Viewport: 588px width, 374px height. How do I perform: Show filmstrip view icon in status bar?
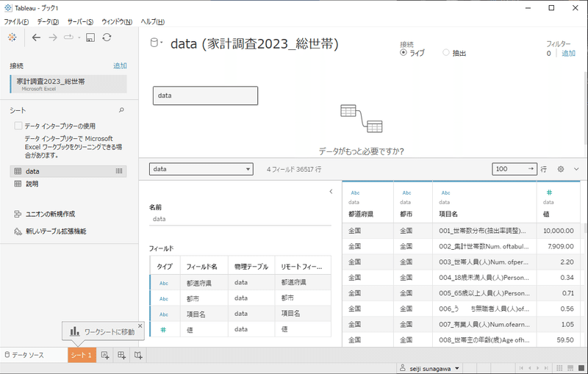click(570, 368)
